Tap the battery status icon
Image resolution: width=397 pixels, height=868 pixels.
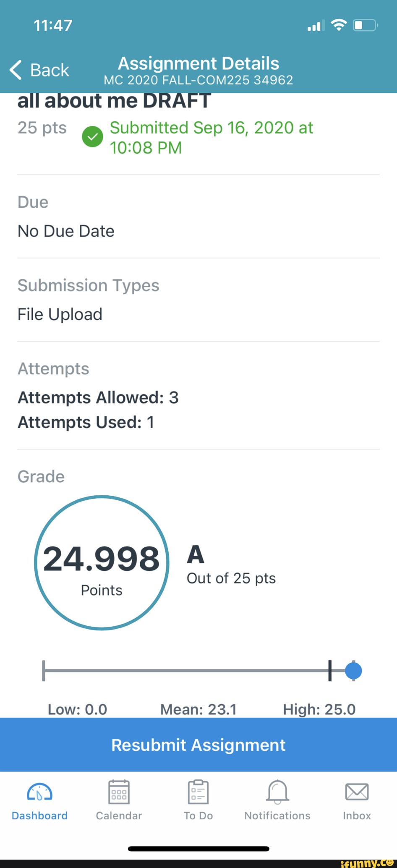(365, 26)
